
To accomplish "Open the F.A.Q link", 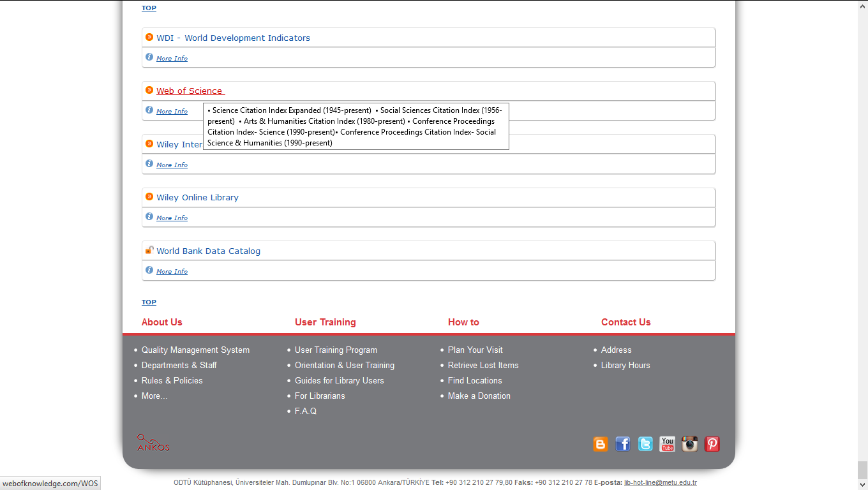I will click(x=306, y=412).
